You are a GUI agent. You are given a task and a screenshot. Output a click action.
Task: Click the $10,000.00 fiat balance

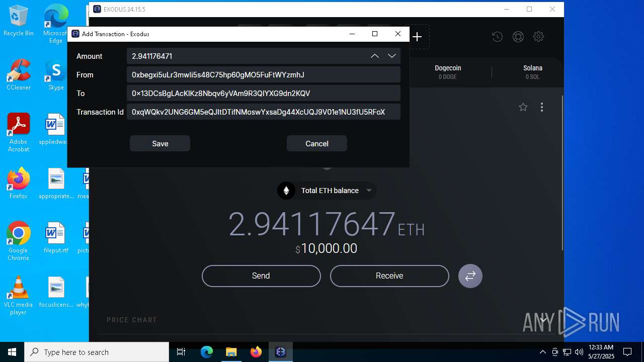point(326,248)
